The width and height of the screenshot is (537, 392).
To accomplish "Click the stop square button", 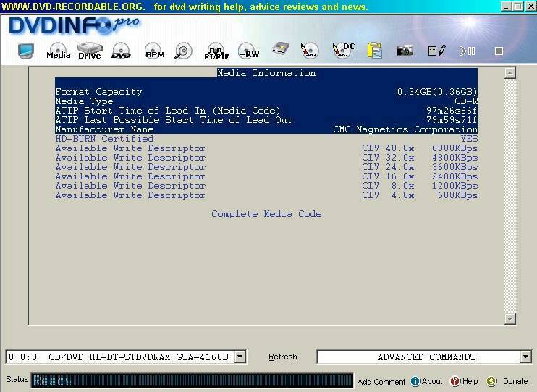I will (x=499, y=51).
